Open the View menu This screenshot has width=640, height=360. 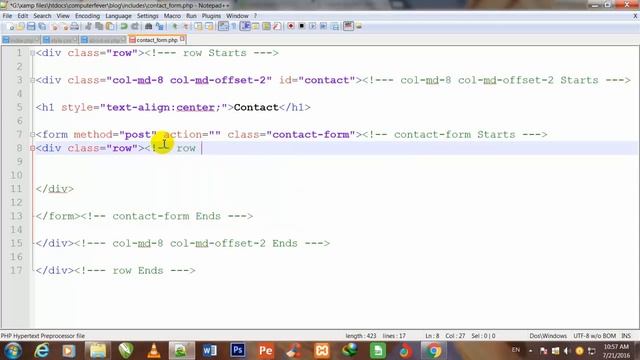coord(63,16)
